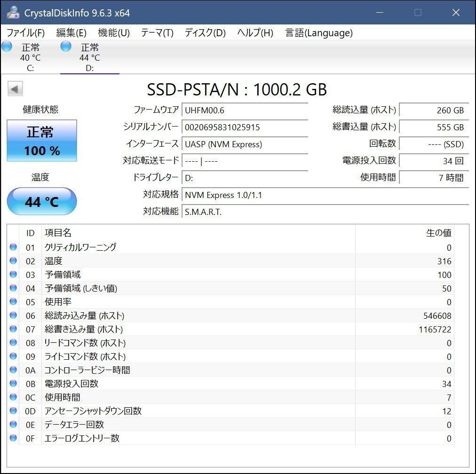Screen dimensions: 476x474
Task: Click the previous disk arrow button
Action: tap(15, 89)
